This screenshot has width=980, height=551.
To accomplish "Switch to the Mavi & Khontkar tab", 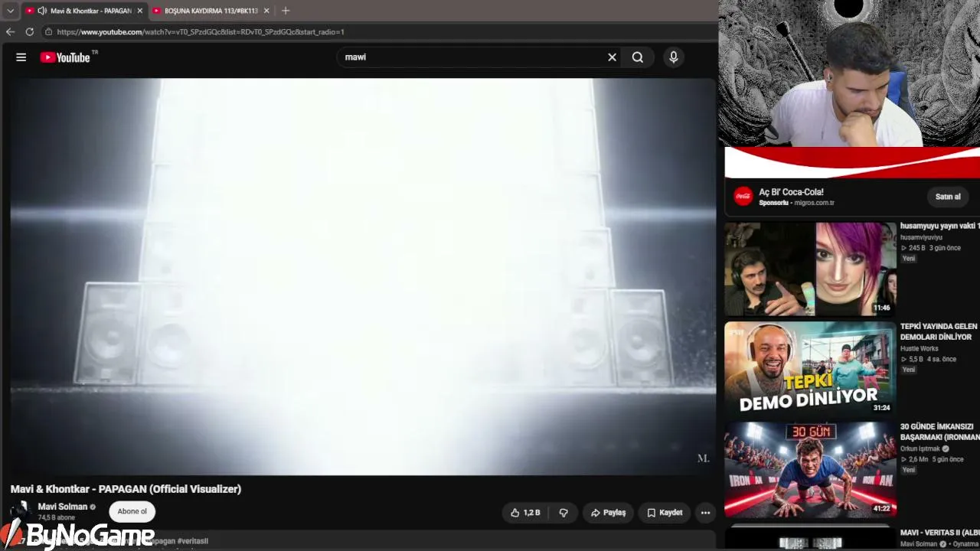I will pos(84,11).
